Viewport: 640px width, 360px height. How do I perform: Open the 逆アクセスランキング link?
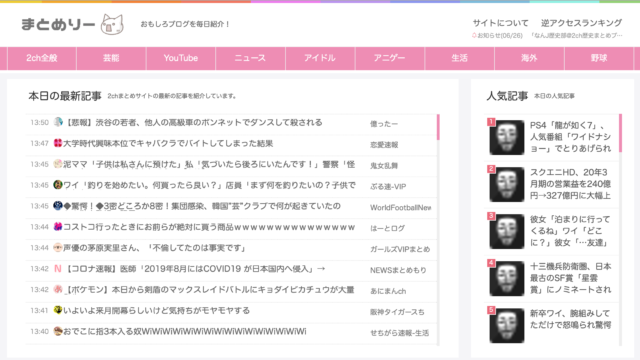582,23
